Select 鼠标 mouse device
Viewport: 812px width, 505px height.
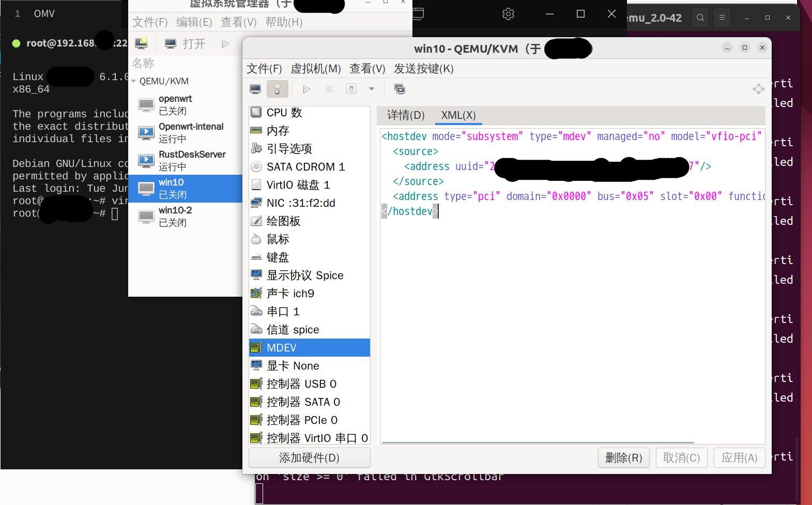point(309,239)
